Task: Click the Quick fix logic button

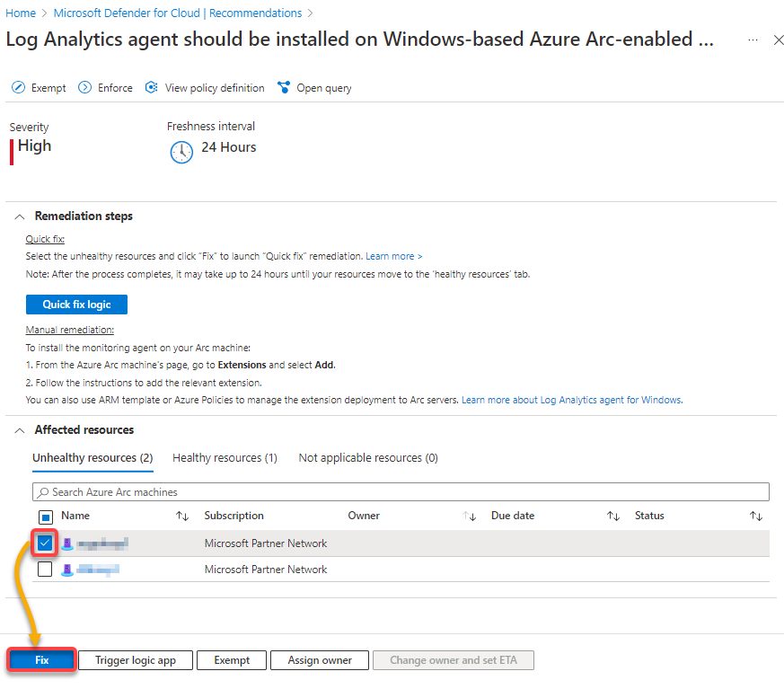Action: pos(76,305)
